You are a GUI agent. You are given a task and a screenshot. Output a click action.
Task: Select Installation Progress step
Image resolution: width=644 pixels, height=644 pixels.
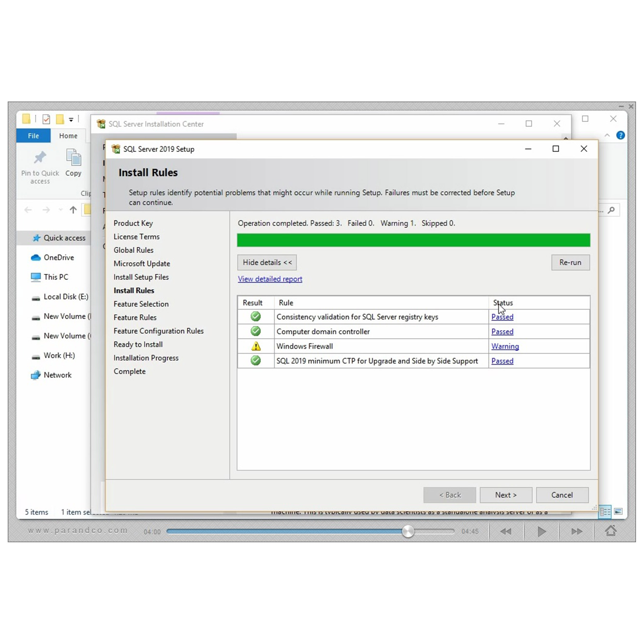pos(146,358)
